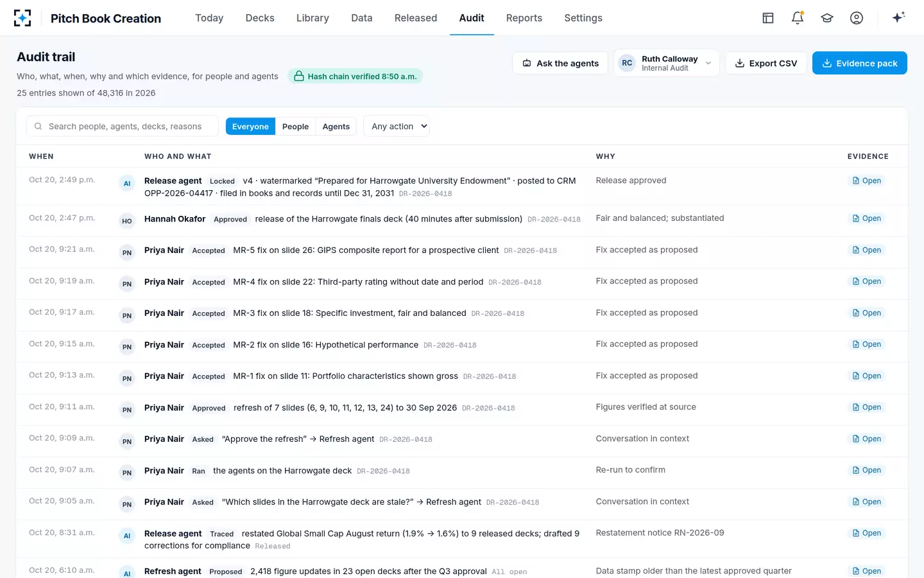Open evidence for the refresh of 7 slides
The height and width of the screenshot is (578, 924).
click(866, 407)
